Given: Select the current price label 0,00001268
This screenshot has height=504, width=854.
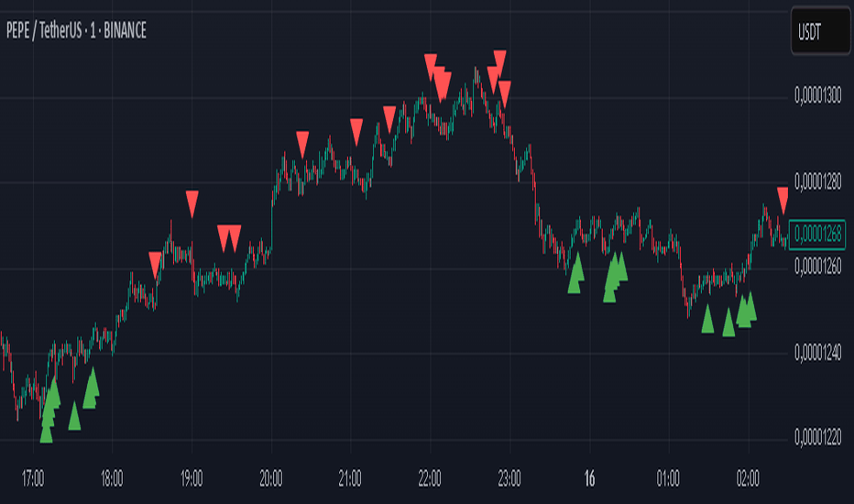Looking at the screenshot, I should [x=817, y=235].
